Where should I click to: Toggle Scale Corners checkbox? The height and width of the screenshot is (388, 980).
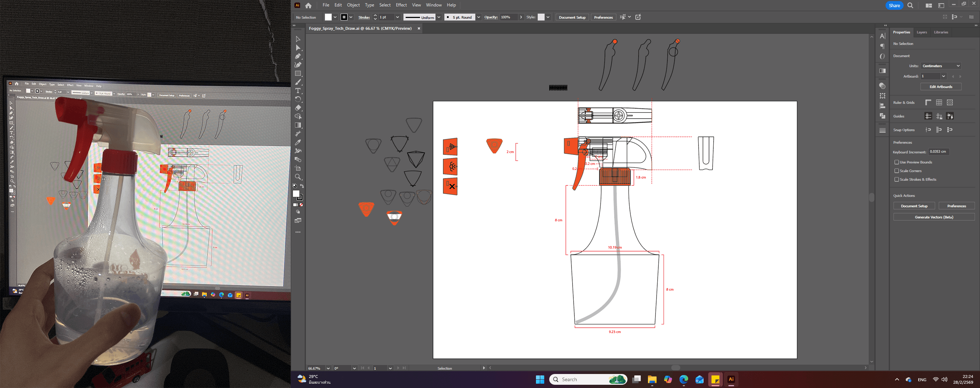[897, 171]
